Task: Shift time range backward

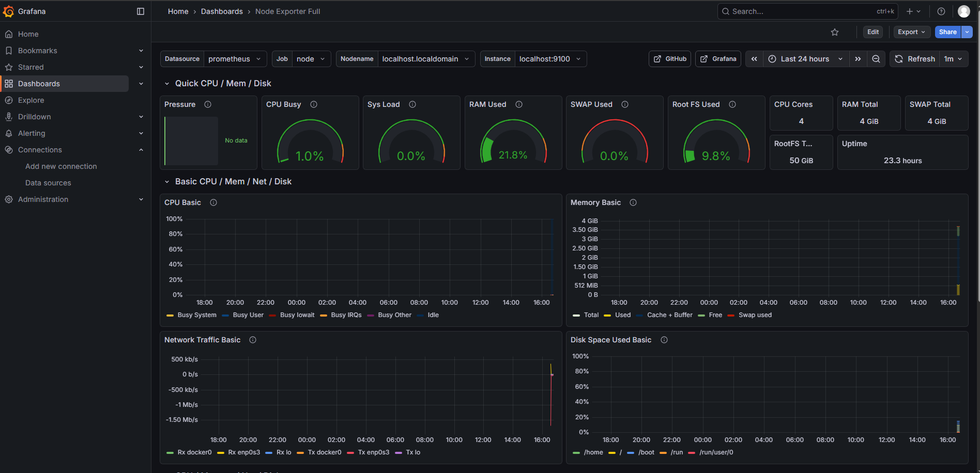Action: click(x=754, y=59)
